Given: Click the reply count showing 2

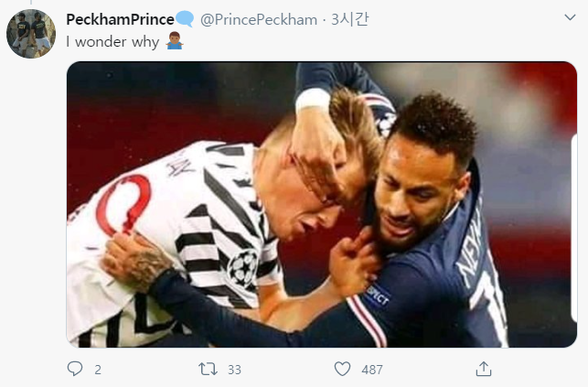Looking at the screenshot, I should tap(98, 370).
